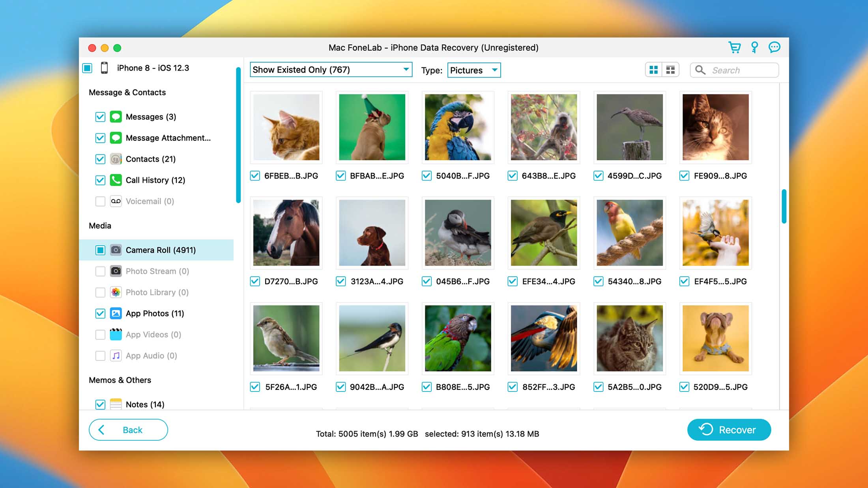Click the Call History phone icon
The image size is (868, 488).
coord(116,180)
